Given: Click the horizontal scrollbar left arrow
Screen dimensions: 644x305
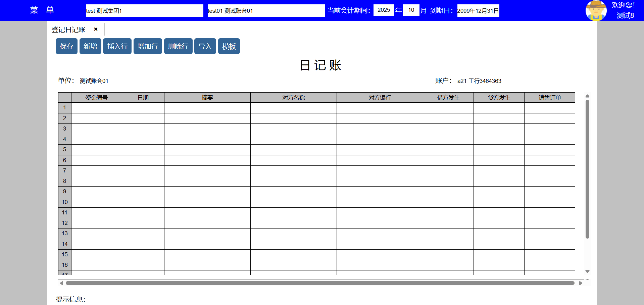Looking at the screenshot, I should (x=61, y=283).
